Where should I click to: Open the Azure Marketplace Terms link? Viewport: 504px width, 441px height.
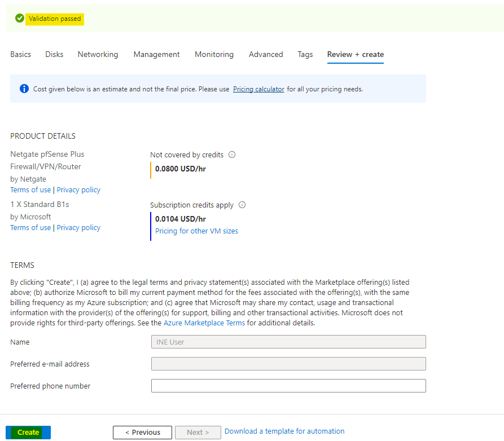(204, 323)
